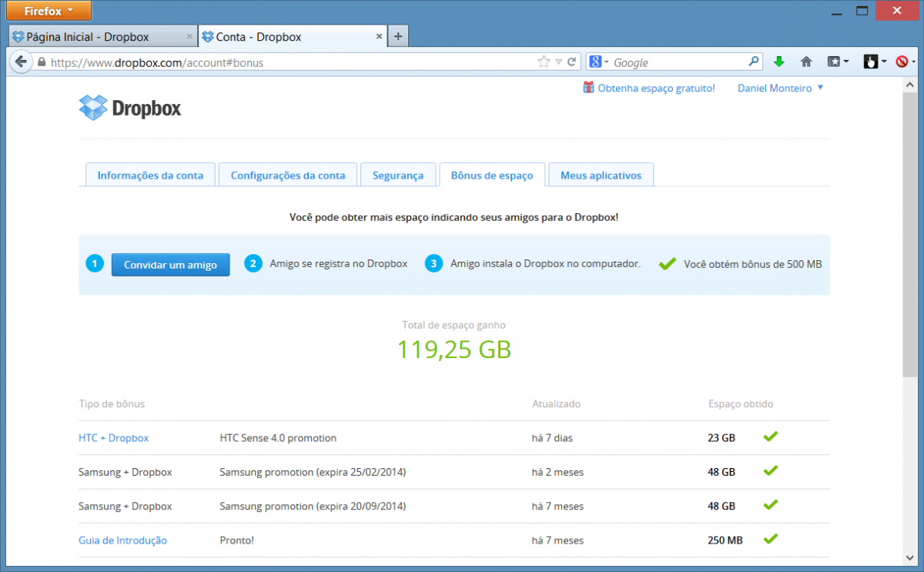Open the Google search engine selector dropdown
The height and width of the screenshot is (572, 924).
point(599,62)
